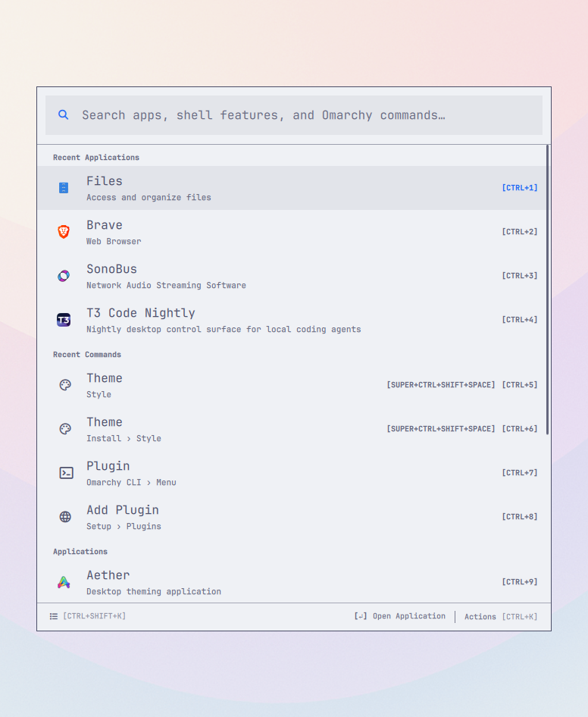This screenshot has height=717, width=588.
Task: Click the Applications section header
Action: 80,552
